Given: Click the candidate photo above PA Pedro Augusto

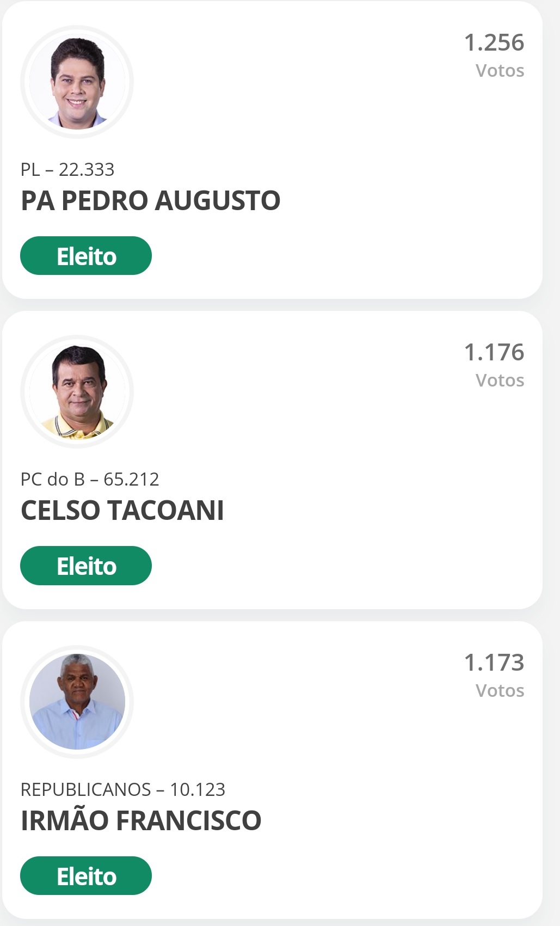Looking at the screenshot, I should pyautogui.click(x=77, y=82).
